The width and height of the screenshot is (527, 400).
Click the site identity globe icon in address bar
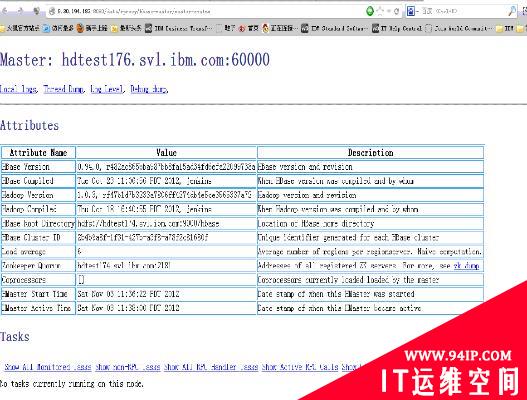52,11
